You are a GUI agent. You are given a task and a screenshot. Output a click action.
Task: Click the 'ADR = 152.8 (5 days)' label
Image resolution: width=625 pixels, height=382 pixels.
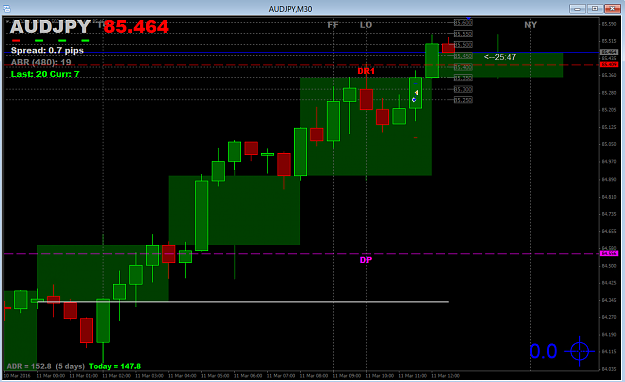(x=45, y=366)
